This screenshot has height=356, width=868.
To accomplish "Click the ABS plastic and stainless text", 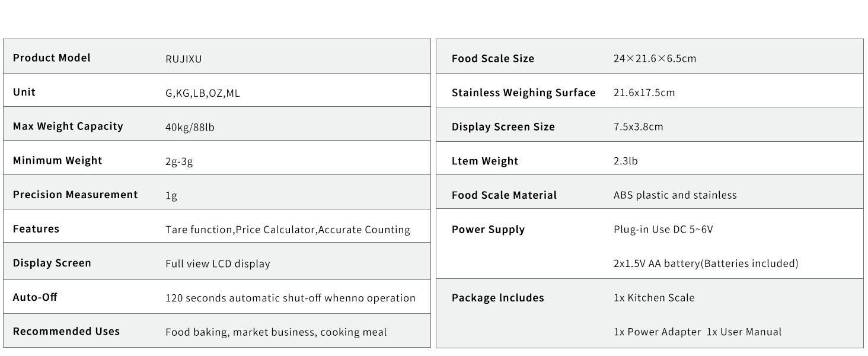I will click(x=675, y=195).
